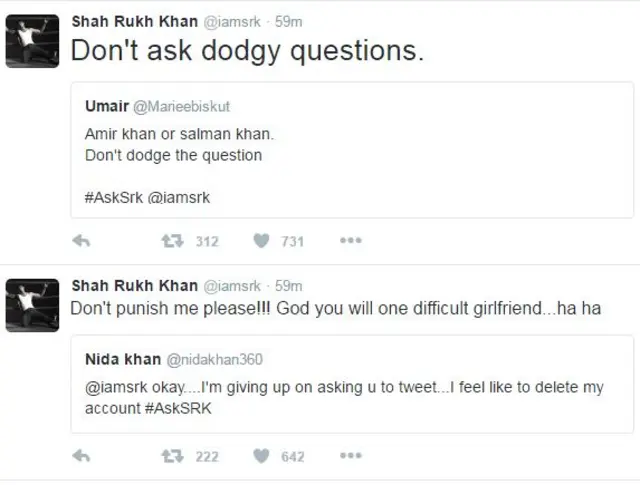
Task: Open more options on the second tweet
Action: (x=350, y=456)
